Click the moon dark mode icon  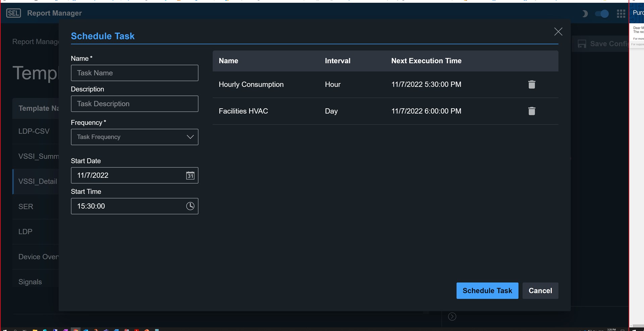point(585,13)
